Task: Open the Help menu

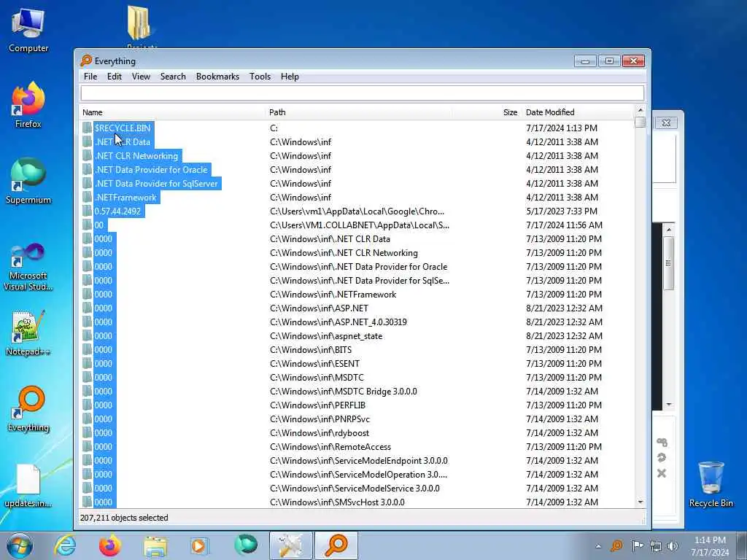Action: tap(290, 77)
